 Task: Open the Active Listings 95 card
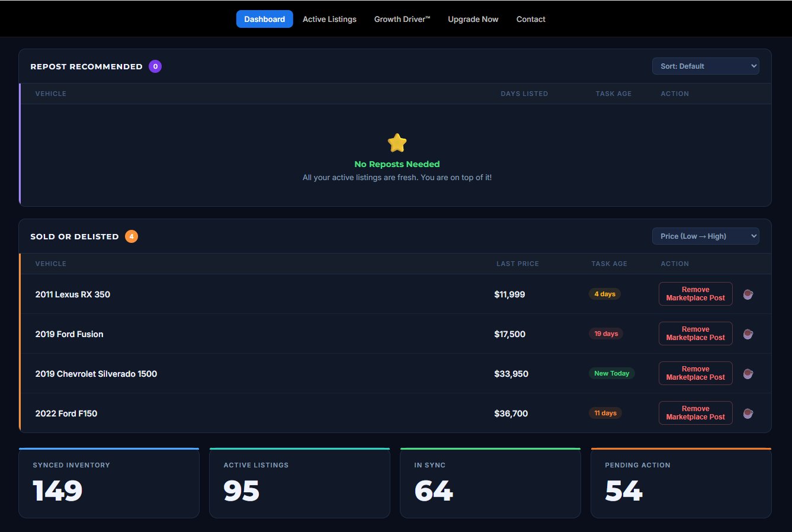(300, 483)
